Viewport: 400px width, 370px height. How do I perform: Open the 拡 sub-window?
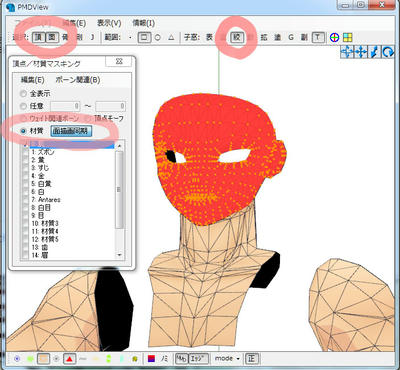264,37
